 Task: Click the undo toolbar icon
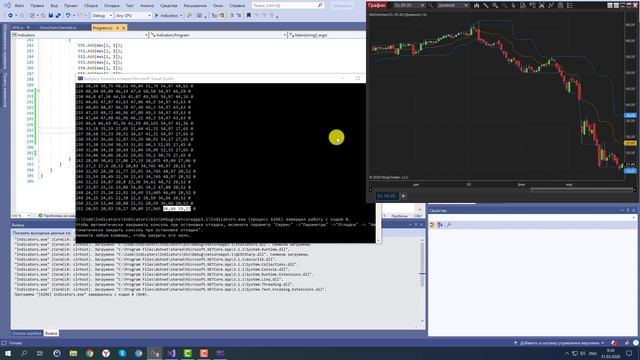click(68, 16)
